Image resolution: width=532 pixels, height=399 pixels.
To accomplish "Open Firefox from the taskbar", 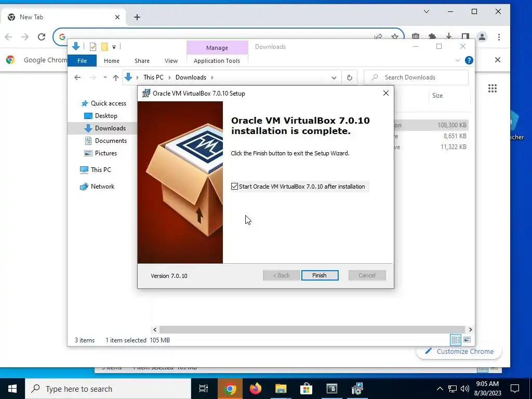I will (256, 389).
